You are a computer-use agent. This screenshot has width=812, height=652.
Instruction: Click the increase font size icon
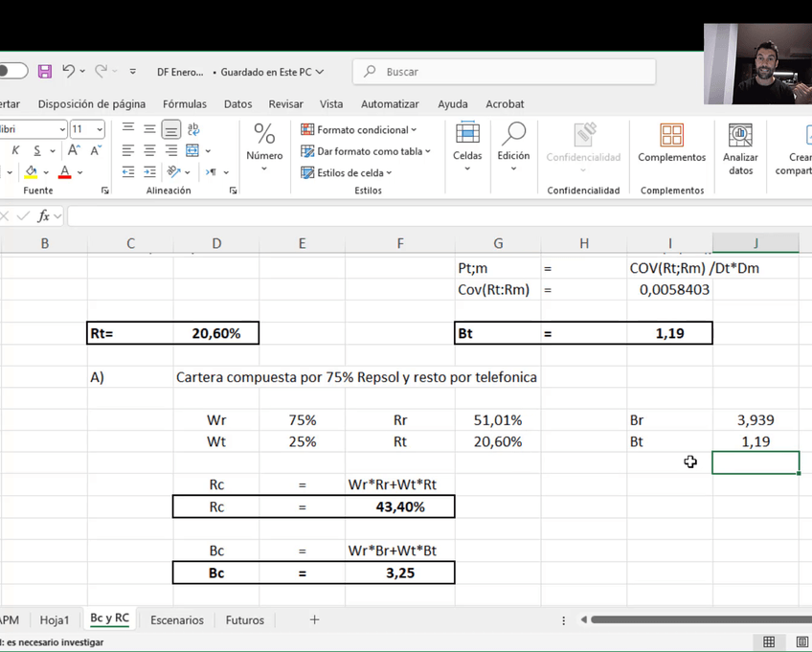[75, 150]
